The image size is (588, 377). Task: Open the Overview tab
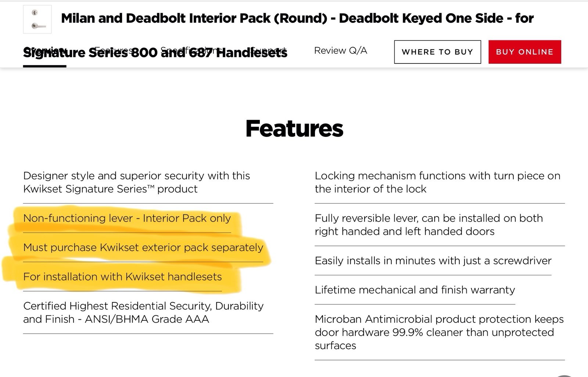point(44,50)
